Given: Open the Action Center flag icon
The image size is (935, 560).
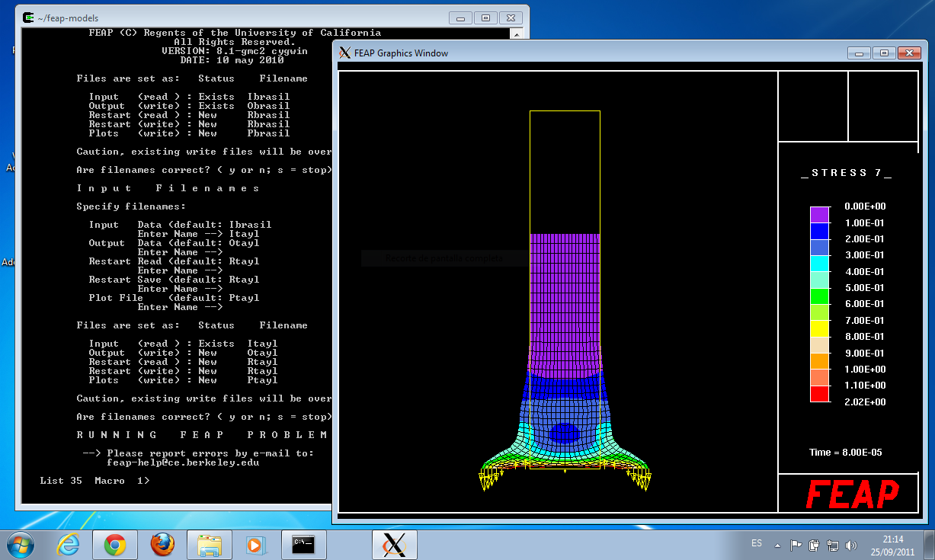Looking at the screenshot, I should click(x=796, y=545).
